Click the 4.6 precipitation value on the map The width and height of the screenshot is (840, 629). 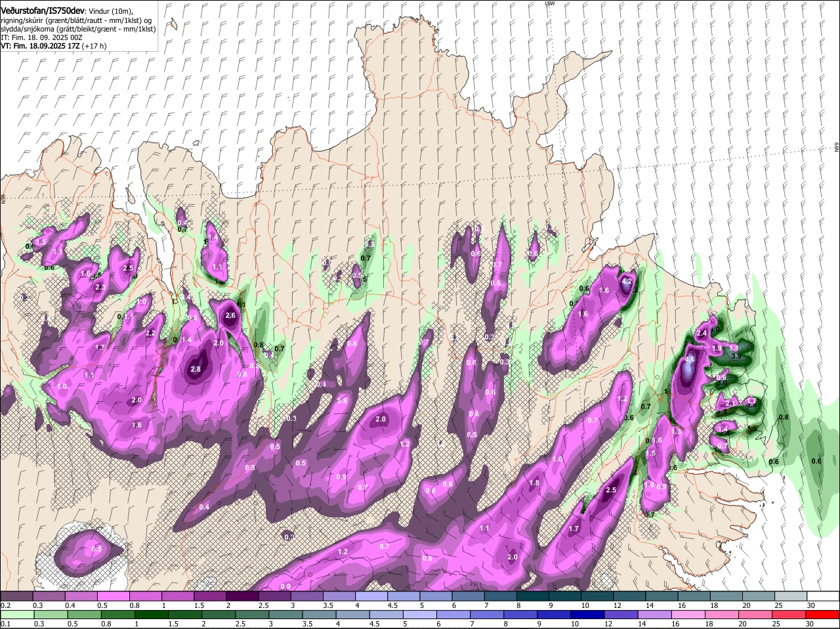[x=690, y=360]
